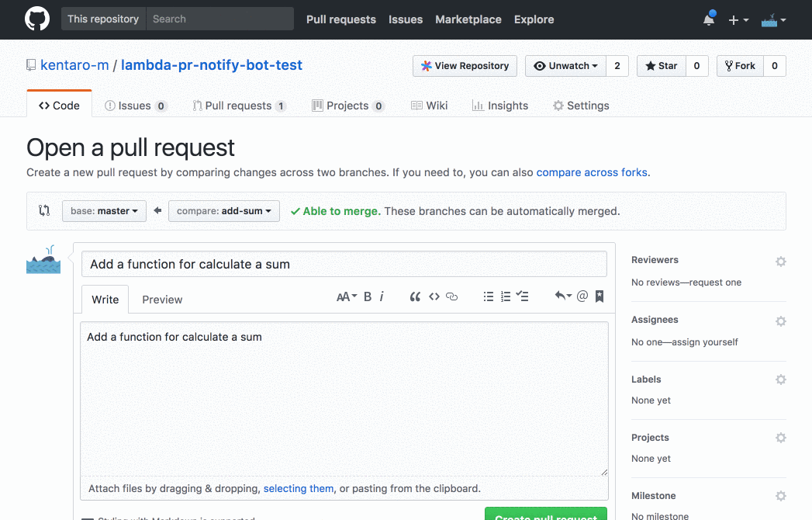Click the This repository search scope

104,19
